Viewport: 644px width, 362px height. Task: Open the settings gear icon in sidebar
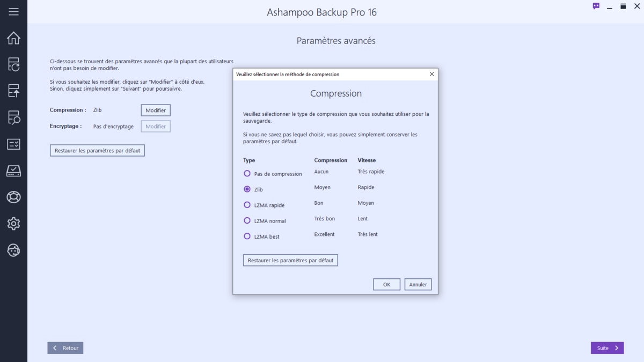[13, 223]
